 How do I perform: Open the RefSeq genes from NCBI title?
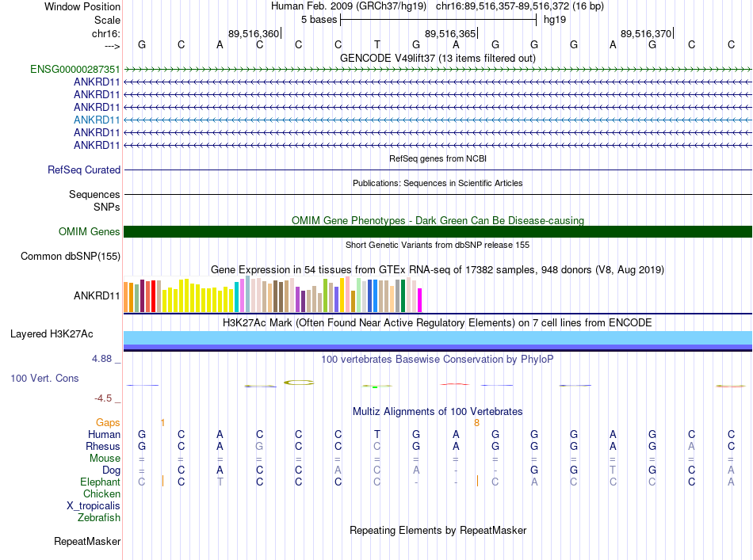click(438, 158)
